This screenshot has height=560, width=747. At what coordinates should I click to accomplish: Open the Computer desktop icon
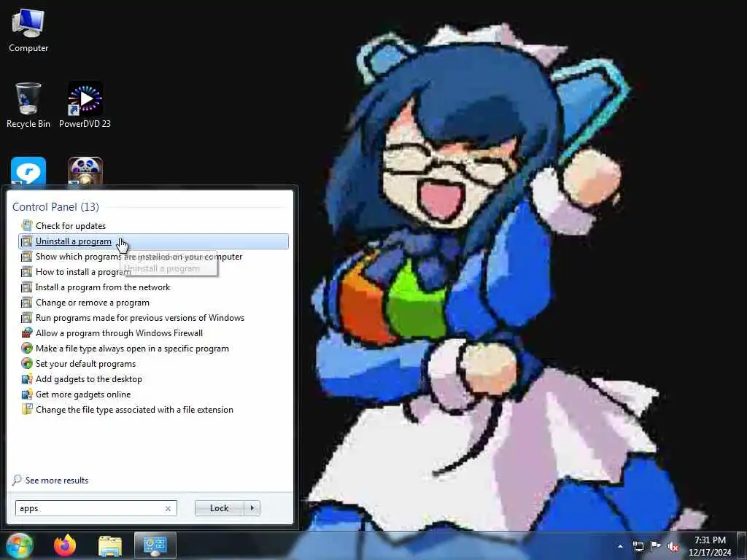pos(28,31)
